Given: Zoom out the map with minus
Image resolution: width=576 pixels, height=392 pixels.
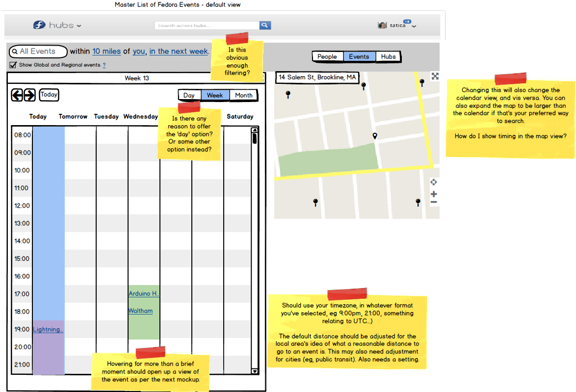Looking at the screenshot, I should tap(434, 202).
